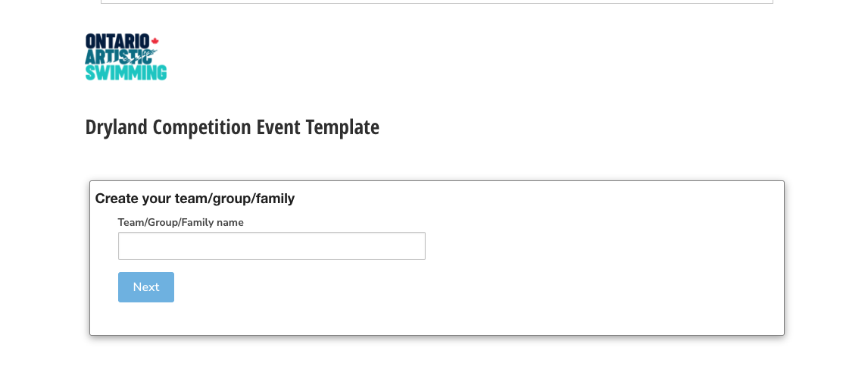Click the red maple leaf icon

pos(155,40)
